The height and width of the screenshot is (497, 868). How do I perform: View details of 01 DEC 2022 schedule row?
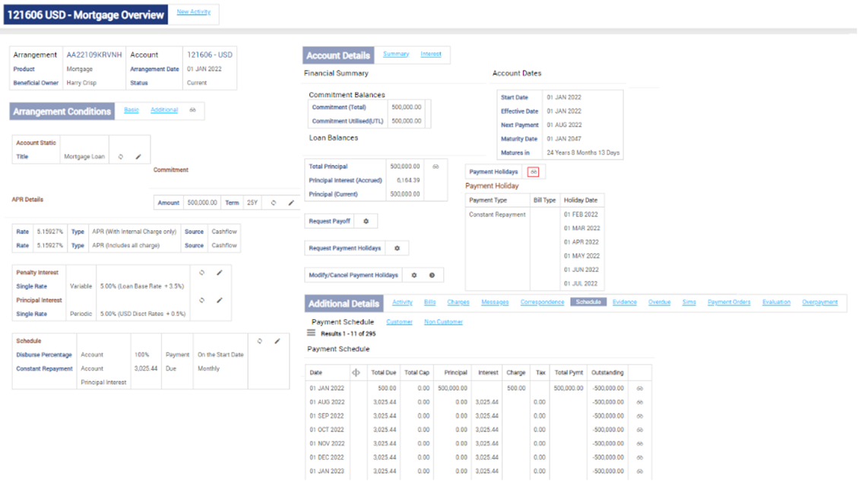(x=640, y=457)
